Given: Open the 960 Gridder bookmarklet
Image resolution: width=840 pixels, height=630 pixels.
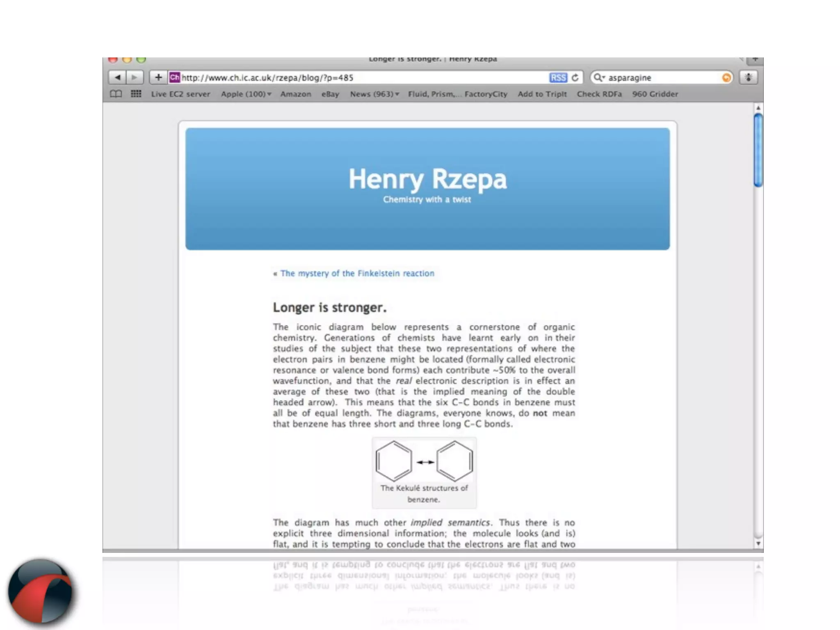Looking at the screenshot, I should click(655, 94).
